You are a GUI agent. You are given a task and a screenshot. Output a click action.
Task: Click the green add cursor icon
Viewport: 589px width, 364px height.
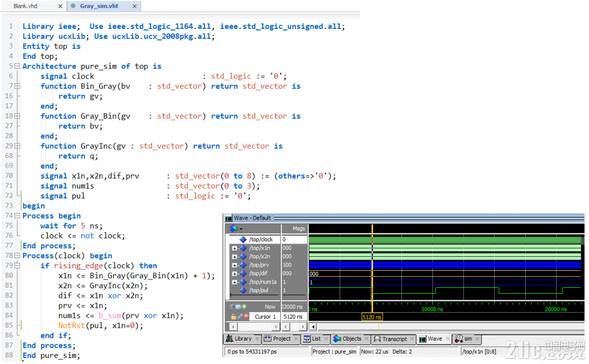[x=244, y=307]
